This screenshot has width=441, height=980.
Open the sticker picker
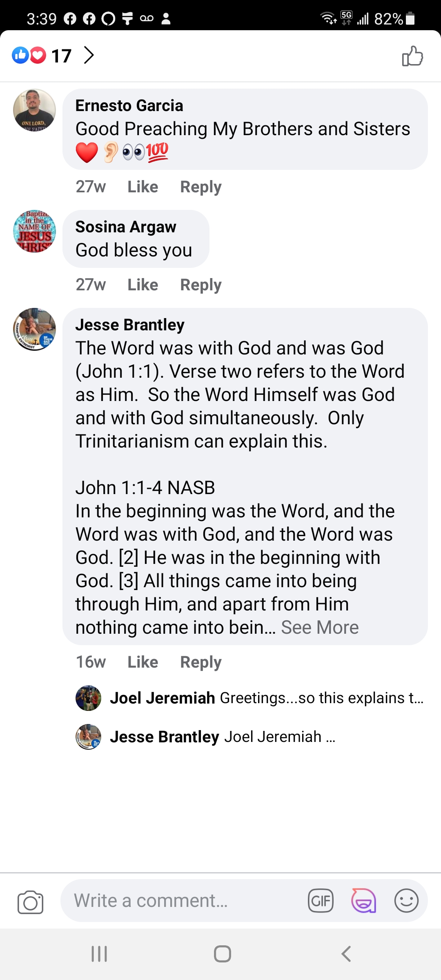point(363,900)
